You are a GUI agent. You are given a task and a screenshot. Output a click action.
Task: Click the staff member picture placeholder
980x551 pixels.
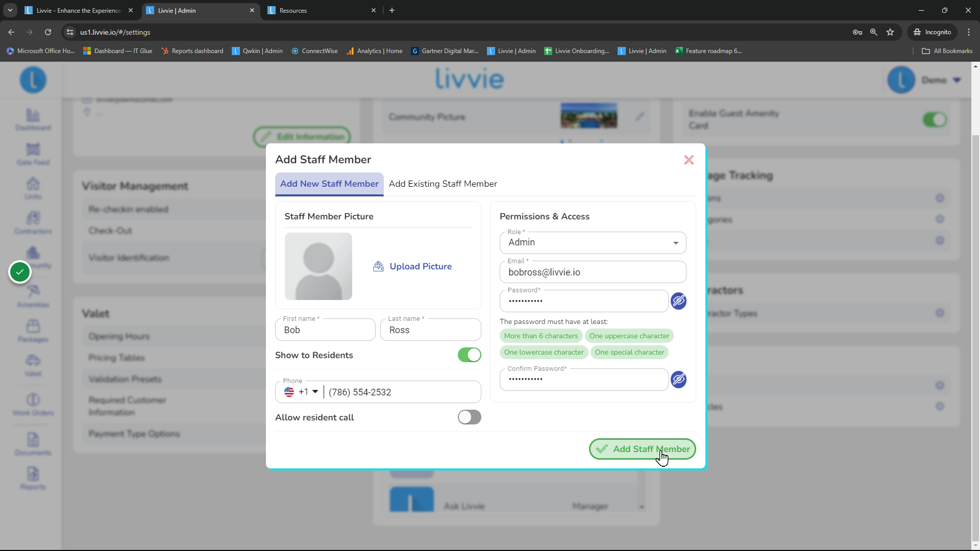pos(318,266)
